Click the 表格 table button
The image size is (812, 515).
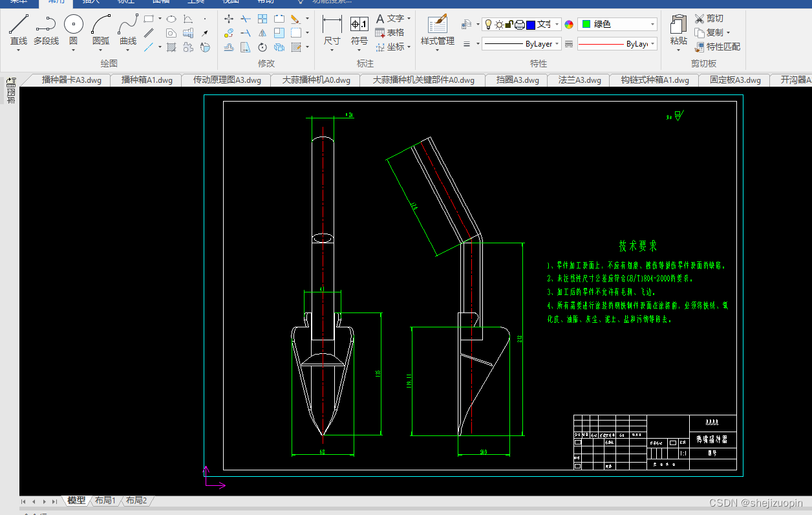coord(390,32)
